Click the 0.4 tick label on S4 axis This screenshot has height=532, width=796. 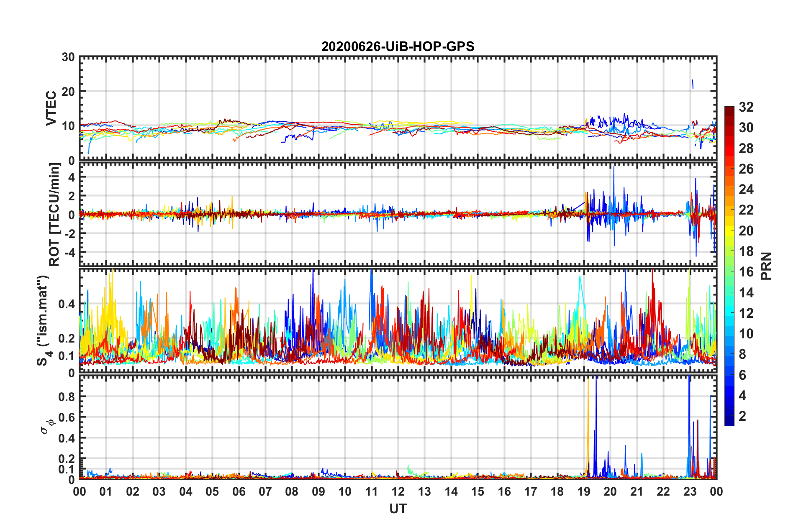(67, 304)
